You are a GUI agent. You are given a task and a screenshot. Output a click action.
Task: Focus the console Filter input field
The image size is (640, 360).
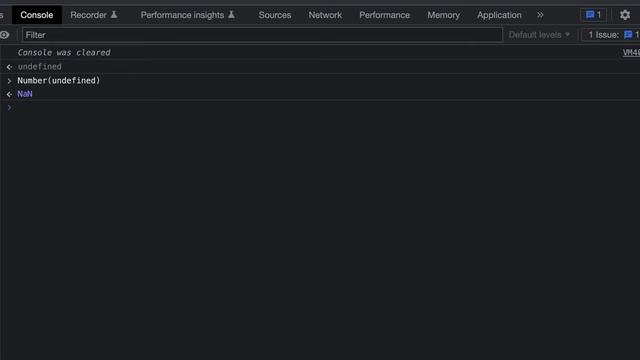point(262,35)
